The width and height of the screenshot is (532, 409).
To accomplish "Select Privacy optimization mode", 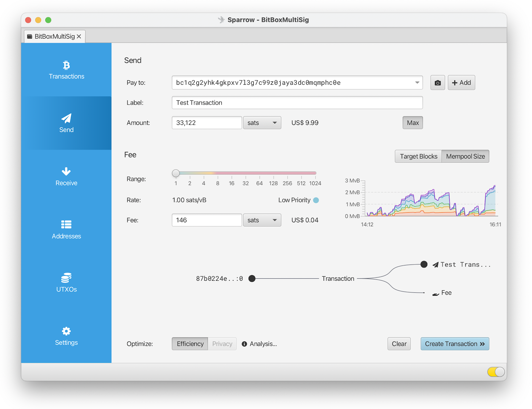I will pos(222,344).
